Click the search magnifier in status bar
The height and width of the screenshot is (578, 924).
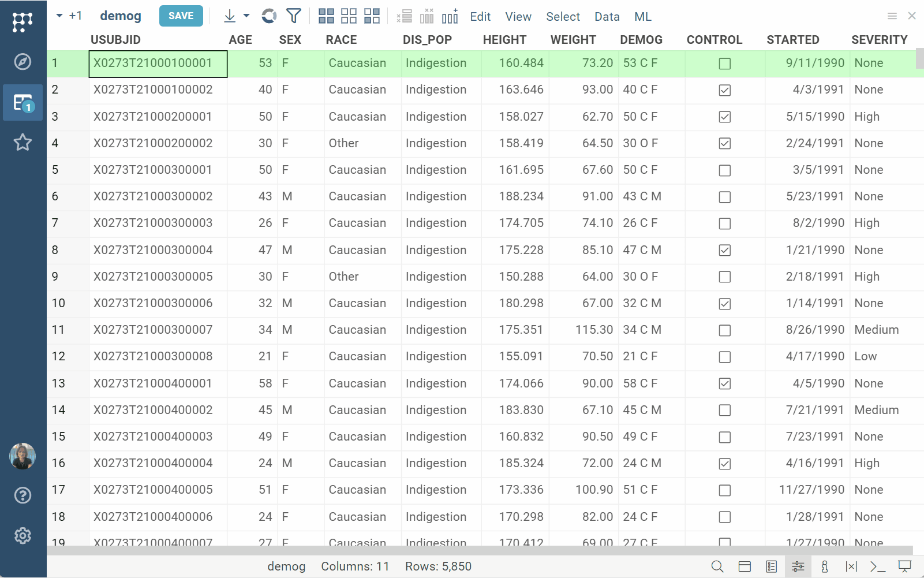click(717, 566)
